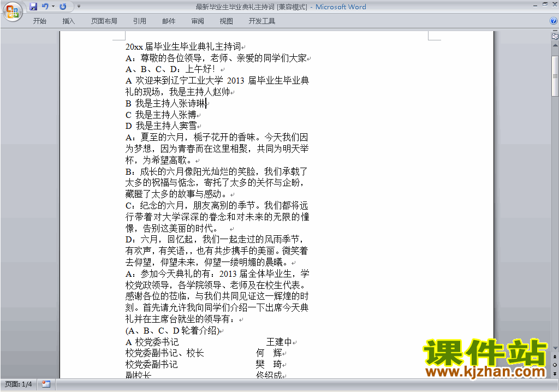Click the line starting B：成长的六月
The height and width of the screenshot is (392, 559).
point(217,171)
